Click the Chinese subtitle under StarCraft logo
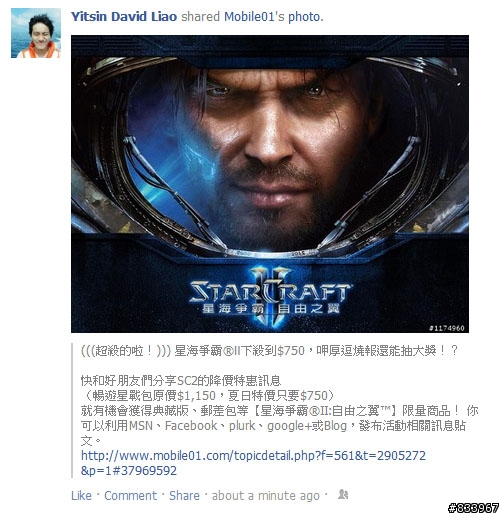The width and height of the screenshot is (504, 516). click(271, 309)
